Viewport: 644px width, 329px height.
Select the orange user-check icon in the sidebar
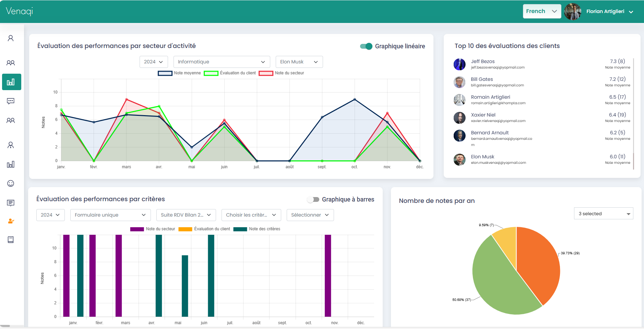[11, 221]
